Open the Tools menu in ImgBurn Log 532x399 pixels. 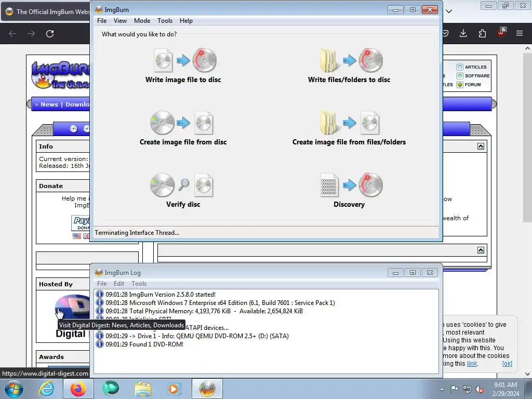139,284
